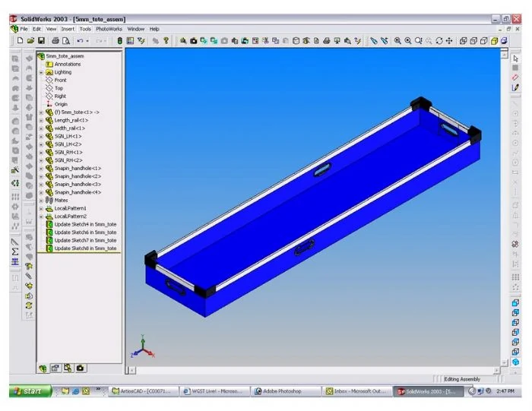This screenshot has width=532, height=411.
Task: Switch to the ConfigurationManager tab
Action: (68, 368)
